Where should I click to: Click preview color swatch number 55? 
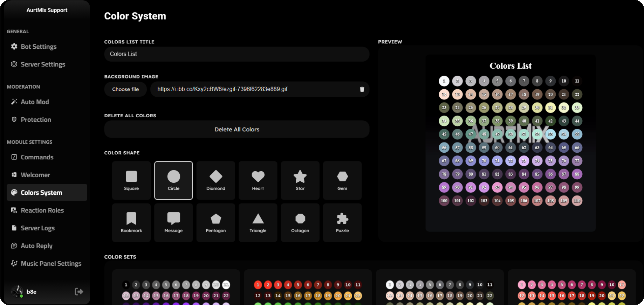pyautogui.click(x=577, y=134)
